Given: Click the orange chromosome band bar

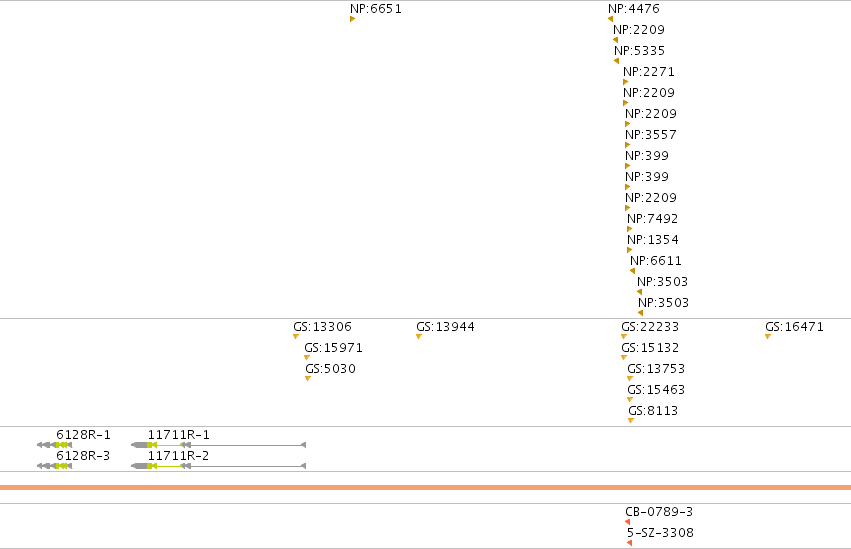Looking at the screenshot, I should click(x=426, y=487).
